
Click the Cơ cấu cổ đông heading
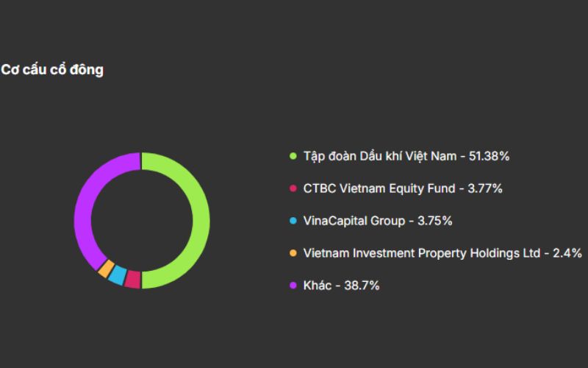tap(52, 71)
